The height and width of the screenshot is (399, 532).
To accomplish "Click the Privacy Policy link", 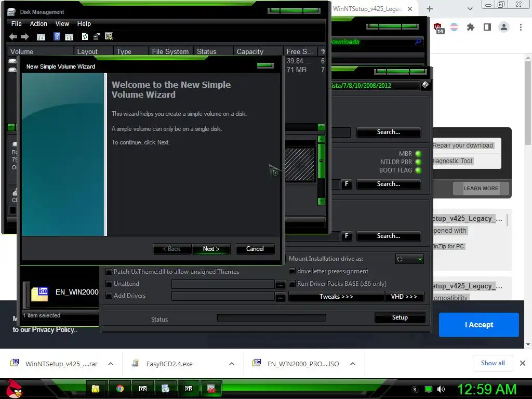I will [x=54, y=329].
